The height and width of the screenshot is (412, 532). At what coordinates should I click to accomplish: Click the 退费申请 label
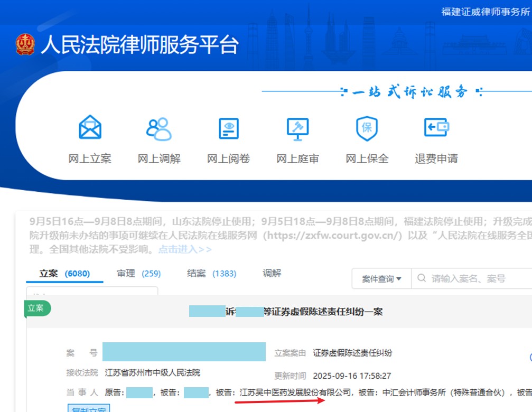(436, 158)
